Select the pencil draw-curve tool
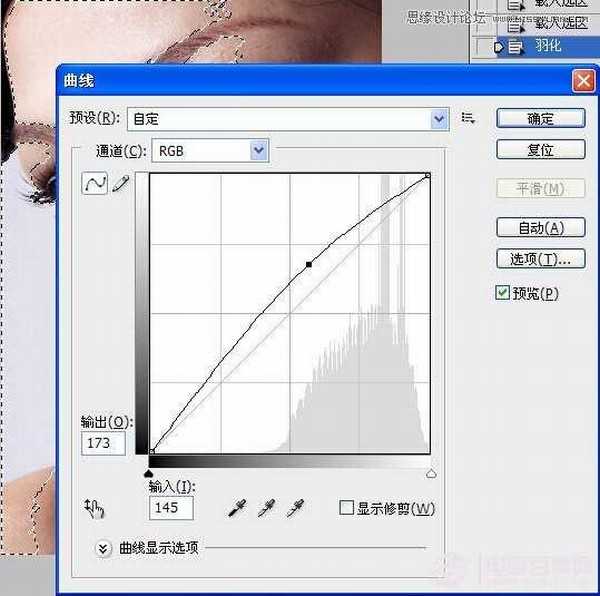Screen dimensions: 600x596 pos(121,184)
